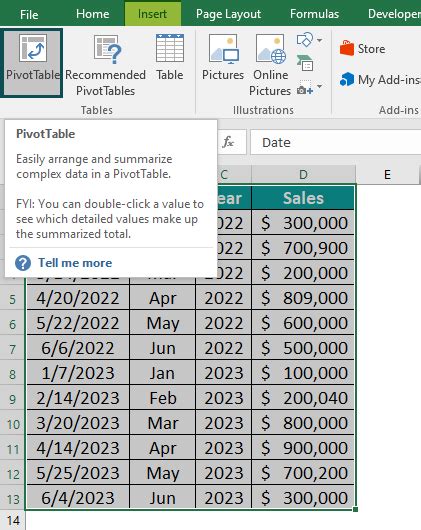The image size is (421, 530).
Task: Click cell with date 6/4/2023
Action: click(78, 498)
